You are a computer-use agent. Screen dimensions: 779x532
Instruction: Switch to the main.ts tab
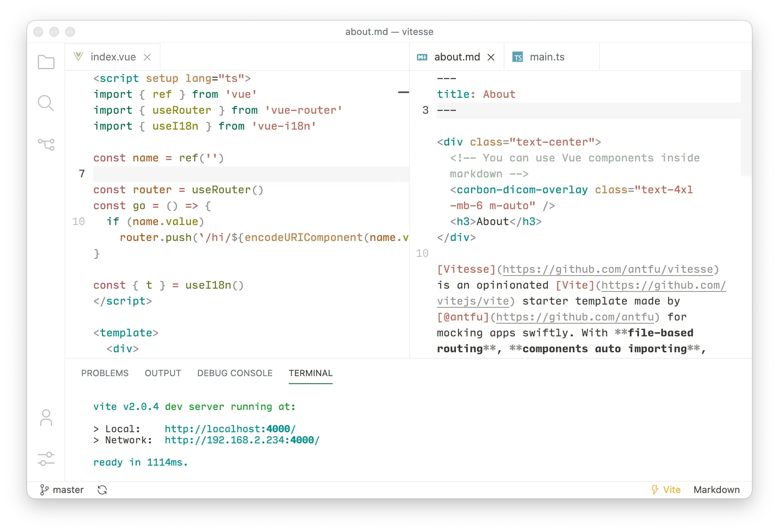click(547, 57)
